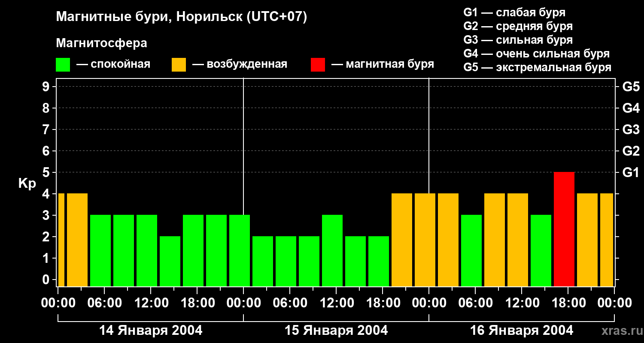The height and width of the screenshot is (343, 644).
Task: Click the 'G4 — очень сильная буря' legend line
Action: click(x=537, y=54)
